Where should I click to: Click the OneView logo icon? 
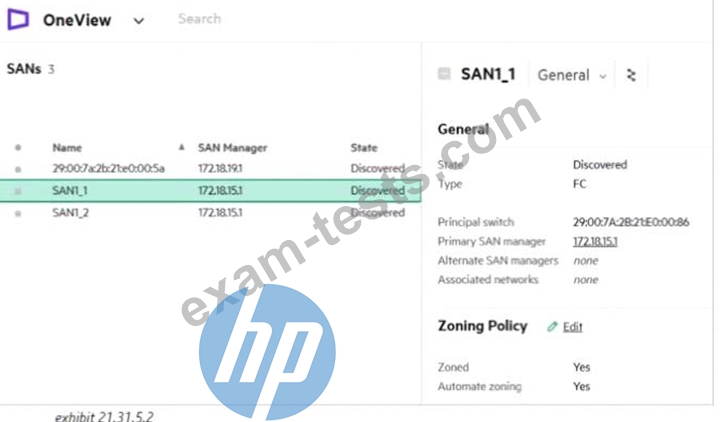coord(18,20)
